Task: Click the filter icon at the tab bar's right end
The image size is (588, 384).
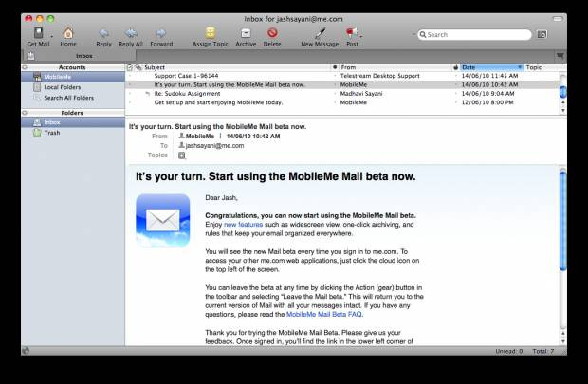Action: tap(560, 56)
